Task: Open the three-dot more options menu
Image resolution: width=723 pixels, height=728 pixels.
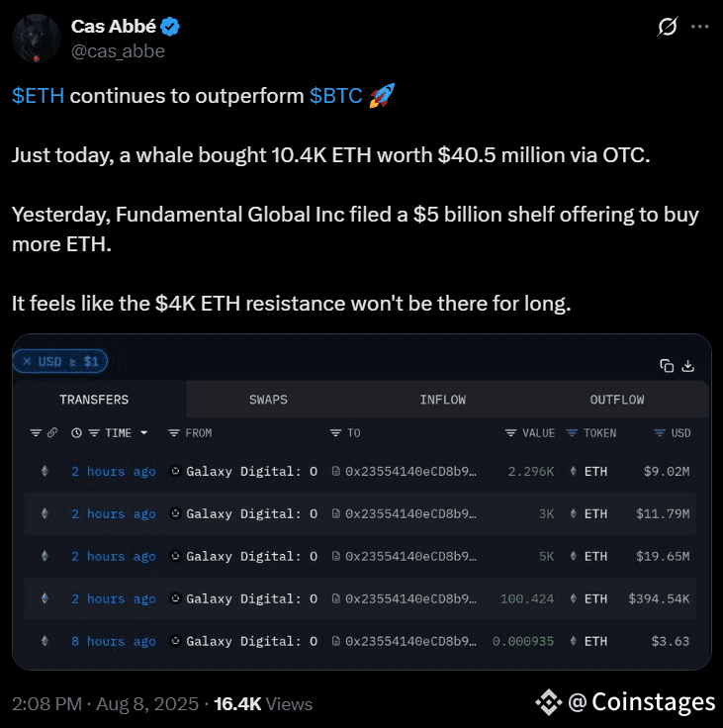Action: click(x=700, y=27)
